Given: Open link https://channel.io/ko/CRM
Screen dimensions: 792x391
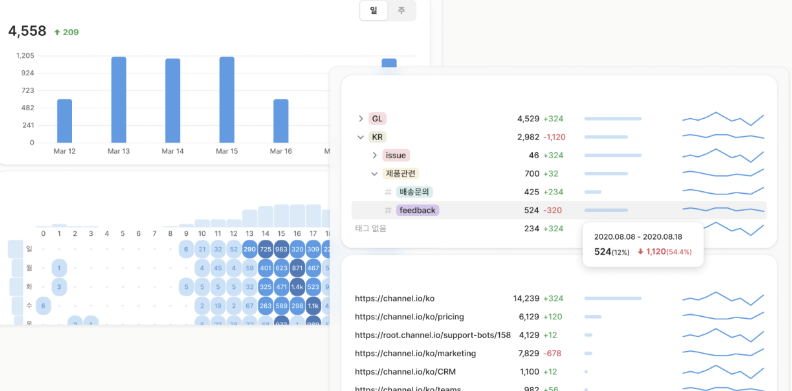Looking at the screenshot, I should (405, 371).
